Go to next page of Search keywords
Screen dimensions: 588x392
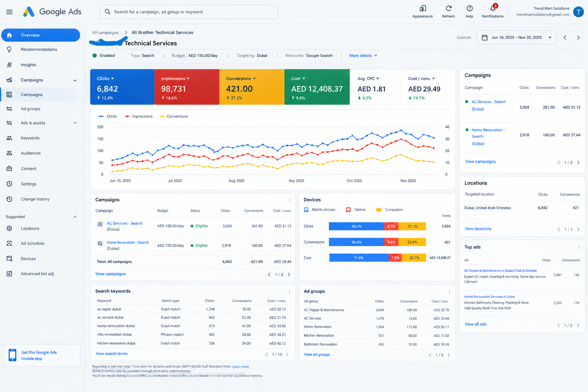pyautogui.click(x=287, y=354)
